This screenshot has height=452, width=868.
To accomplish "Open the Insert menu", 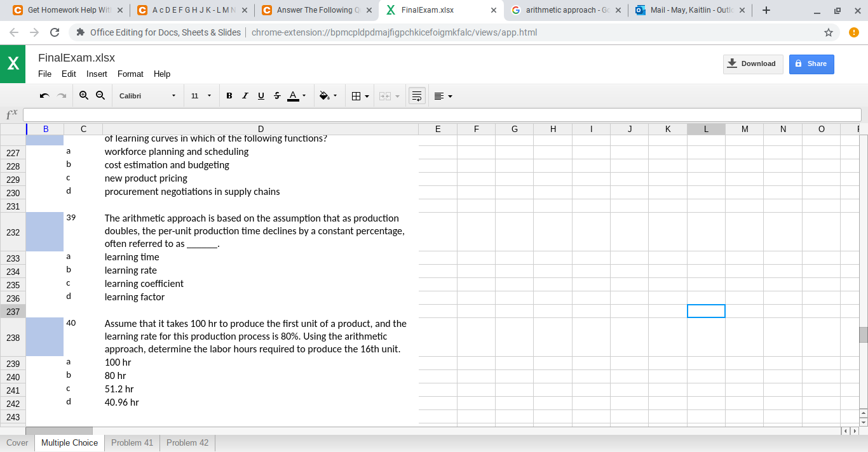I will click(97, 74).
